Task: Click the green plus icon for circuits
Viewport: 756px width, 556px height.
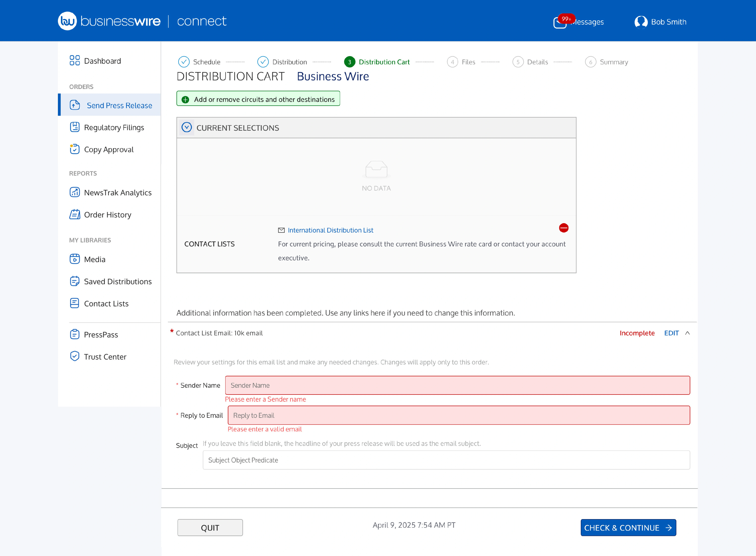Action: [x=185, y=100]
